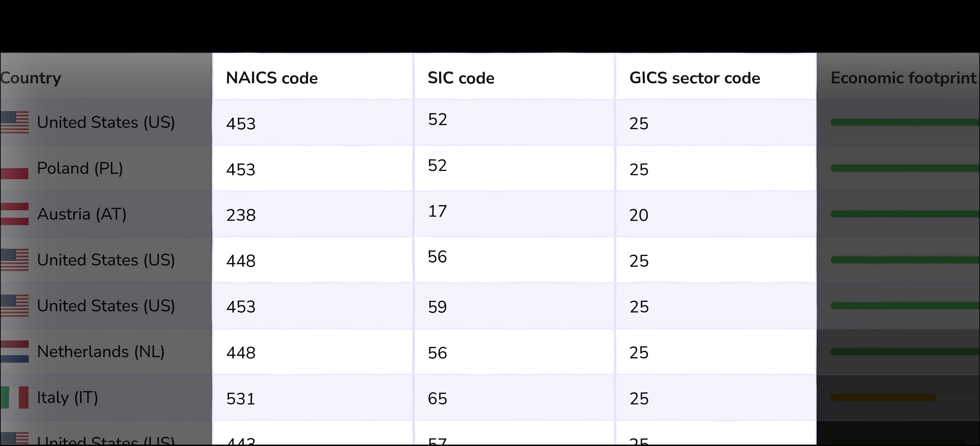Click the Poland flag icon
Image resolution: width=980 pixels, height=446 pixels.
(x=15, y=168)
